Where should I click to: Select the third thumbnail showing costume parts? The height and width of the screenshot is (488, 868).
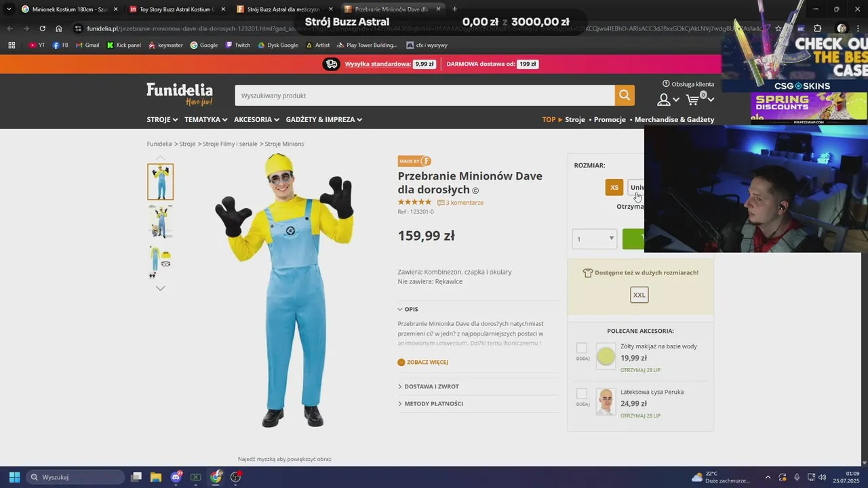pos(161,261)
